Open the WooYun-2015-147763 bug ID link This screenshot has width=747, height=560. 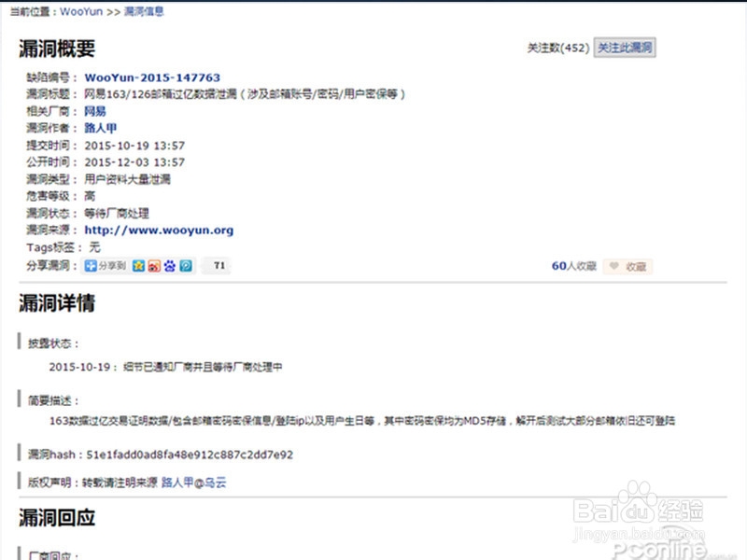pos(152,77)
